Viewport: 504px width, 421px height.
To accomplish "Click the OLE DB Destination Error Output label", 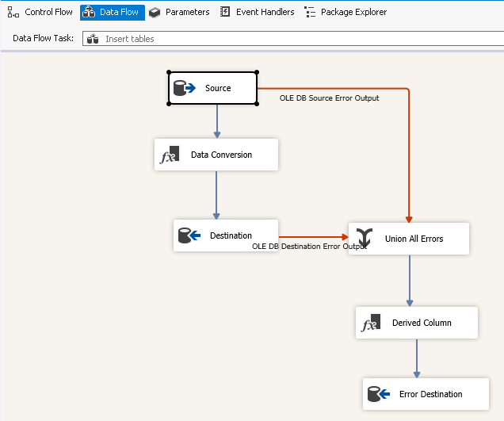I will point(309,246).
